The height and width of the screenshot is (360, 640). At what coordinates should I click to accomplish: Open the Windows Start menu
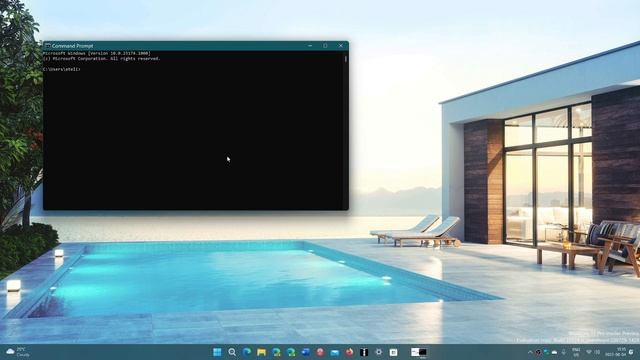pyautogui.click(x=217, y=352)
